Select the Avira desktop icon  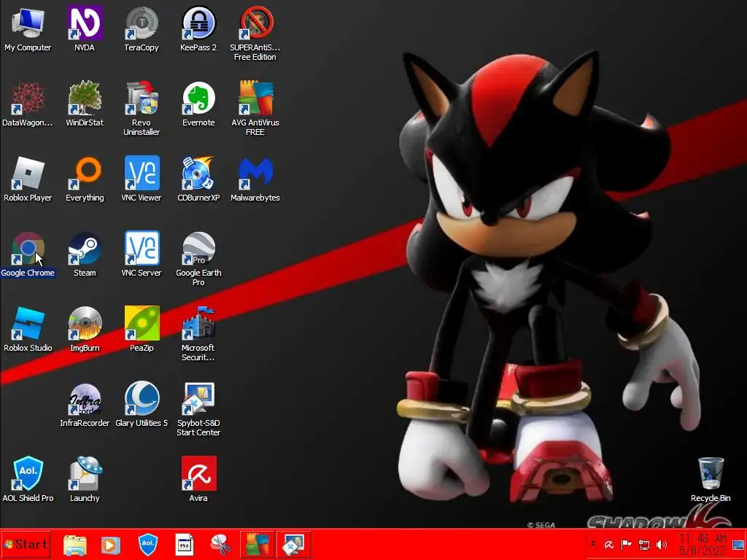pyautogui.click(x=198, y=481)
